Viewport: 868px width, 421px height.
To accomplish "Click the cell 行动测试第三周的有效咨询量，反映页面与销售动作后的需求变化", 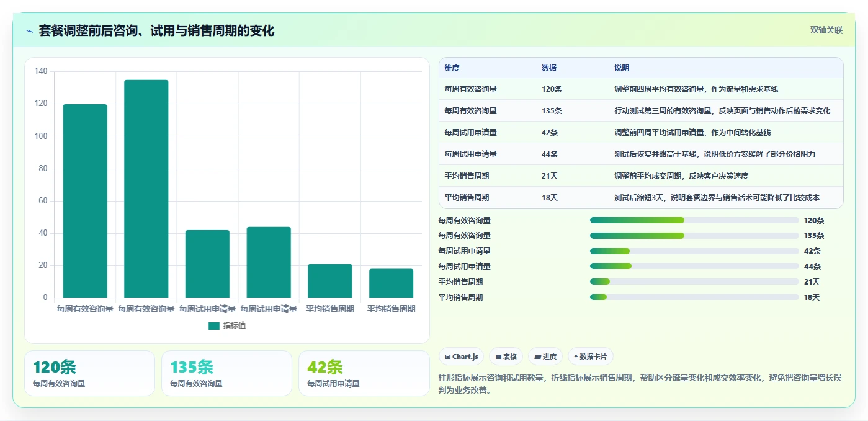I will click(x=722, y=111).
